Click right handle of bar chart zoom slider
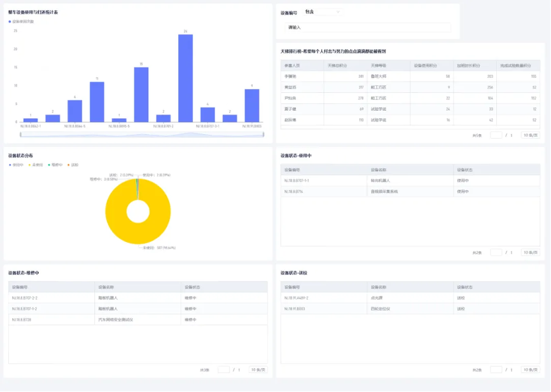 [x=261, y=134]
